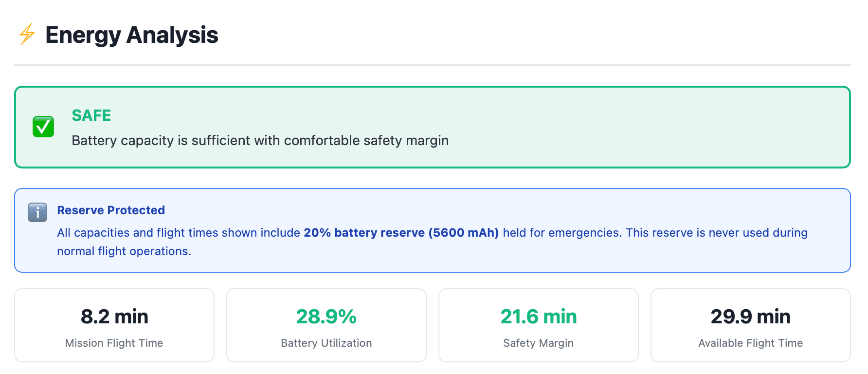868x374 pixels.
Task: Click the green checkmark icon in SAFE banner
Action: pos(43,126)
